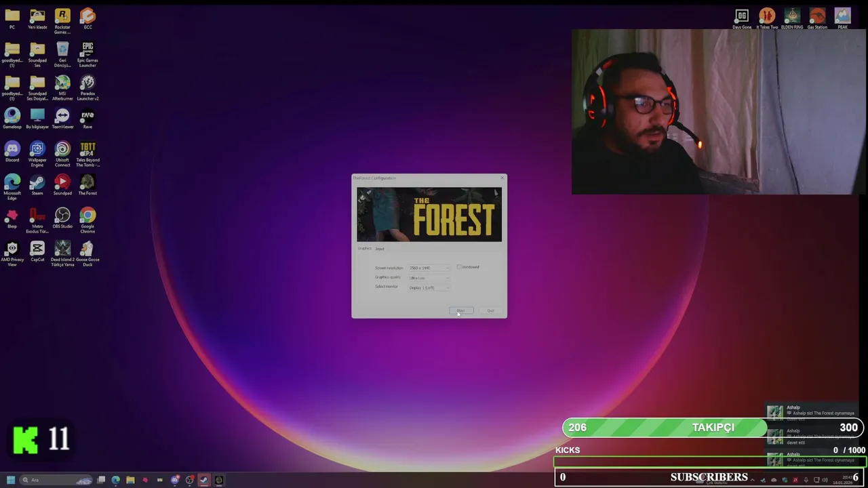Open the Yeni klasör folder icon
Screen dimensions: 868x488
pyautogui.click(x=37, y=18)
